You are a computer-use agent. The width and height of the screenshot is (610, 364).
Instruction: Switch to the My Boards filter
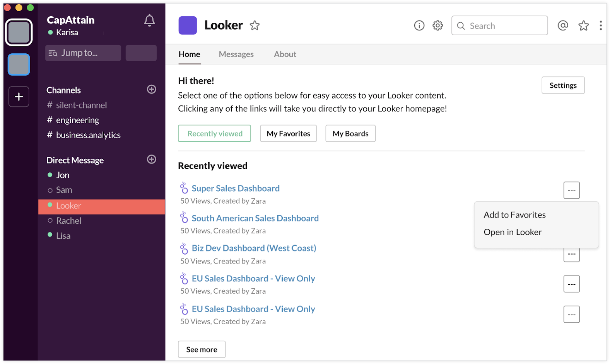(350, 133)
